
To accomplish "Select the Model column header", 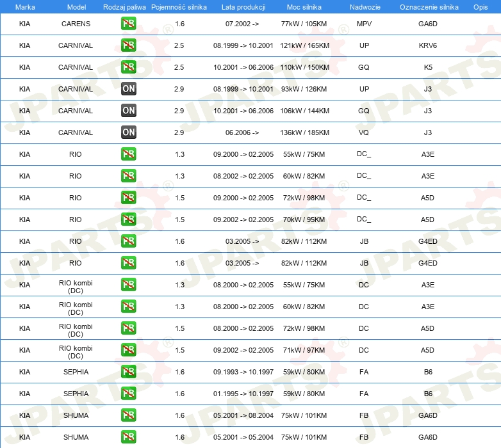I will [x=76, y=7].
